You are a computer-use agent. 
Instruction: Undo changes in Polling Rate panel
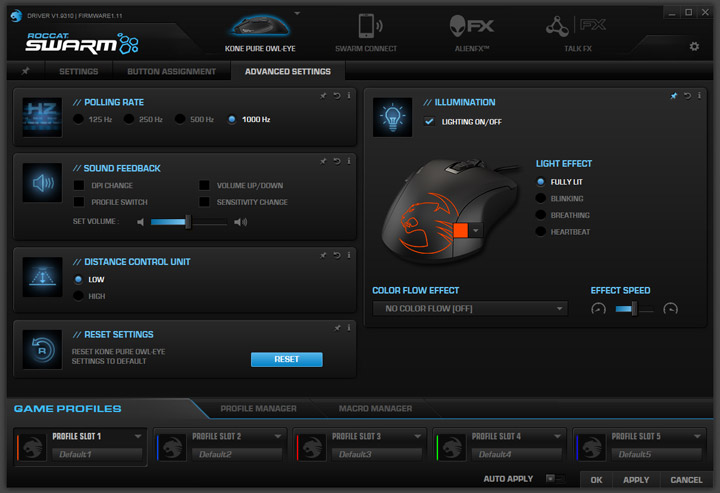[337, 95]
